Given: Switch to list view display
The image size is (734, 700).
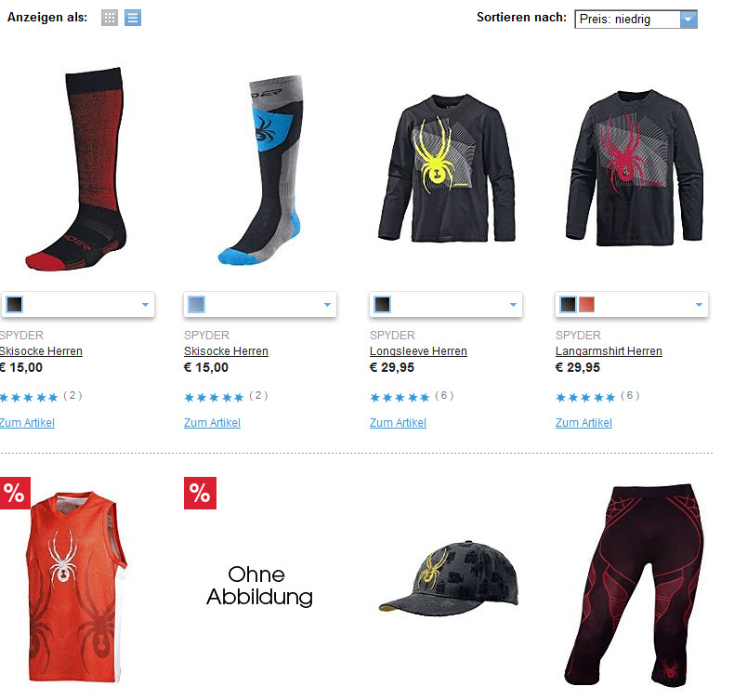Looking at the screenshot, I should coord(133,18).
